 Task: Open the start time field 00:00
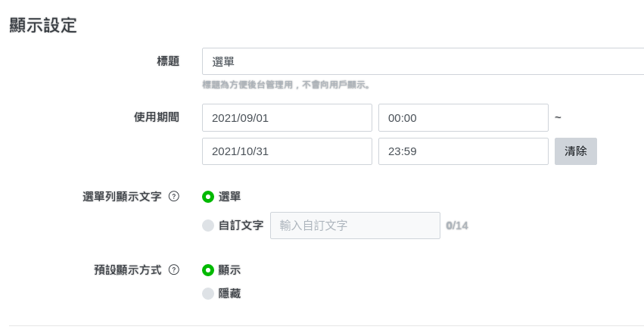click(463, 118)
